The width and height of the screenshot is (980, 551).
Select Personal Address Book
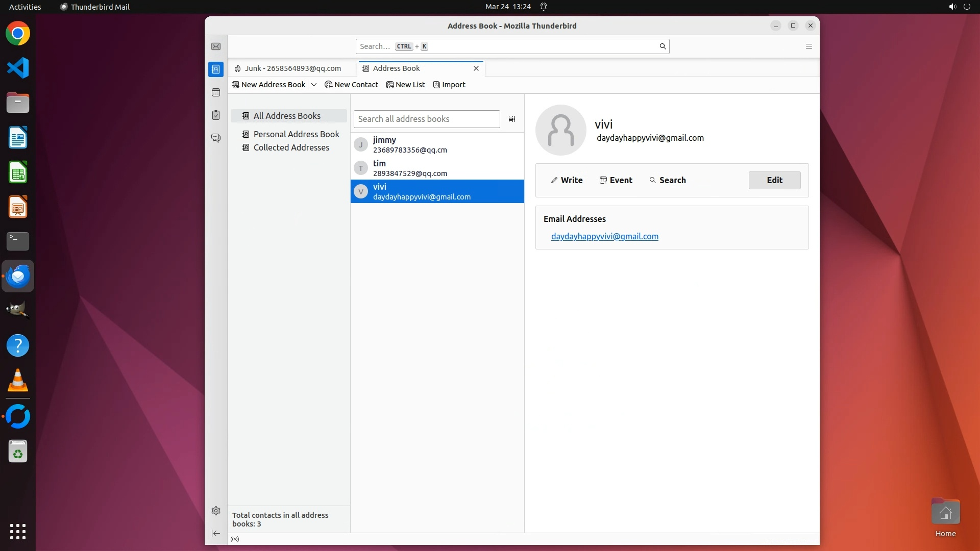click(296, 134)
